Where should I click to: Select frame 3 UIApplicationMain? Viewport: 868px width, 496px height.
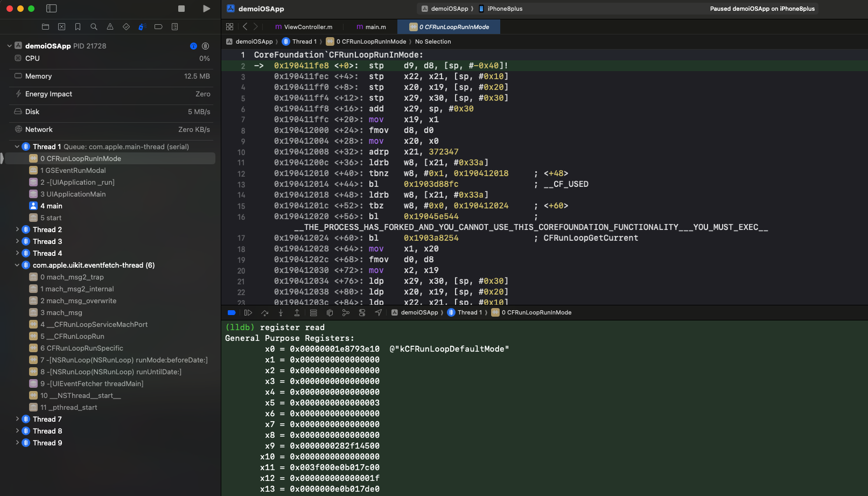[x=110, y=194]
